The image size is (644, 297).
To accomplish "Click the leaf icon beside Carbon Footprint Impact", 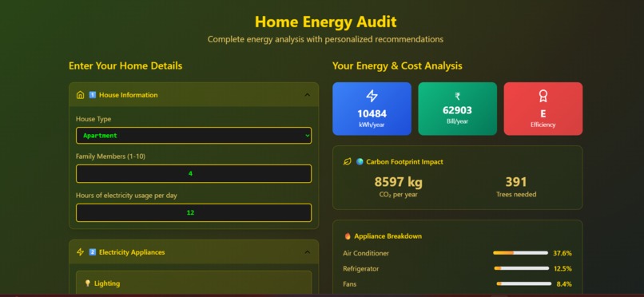I will 347,161.
